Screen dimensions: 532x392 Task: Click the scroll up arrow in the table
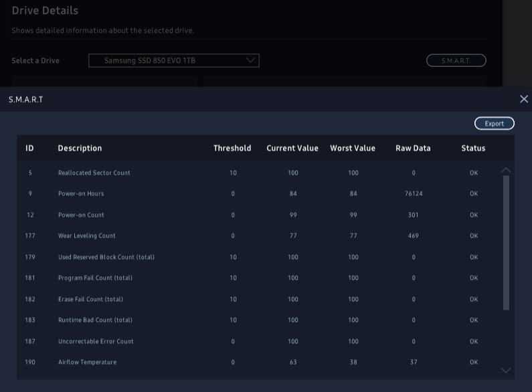[x=506, y=170]
